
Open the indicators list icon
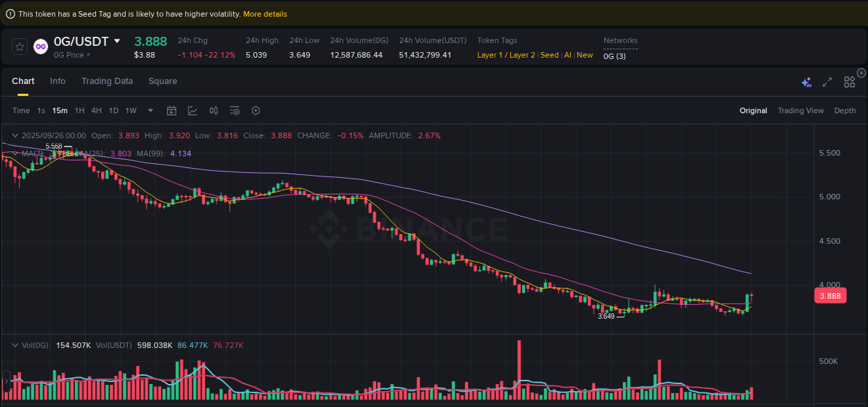click(x=234, y=110)
